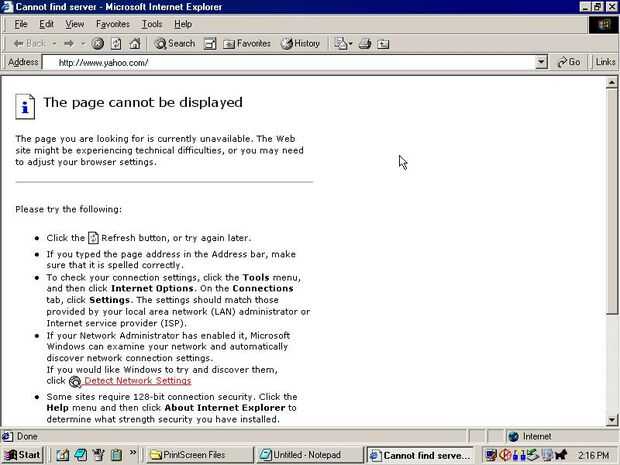Open the Favorites menu

113,24
